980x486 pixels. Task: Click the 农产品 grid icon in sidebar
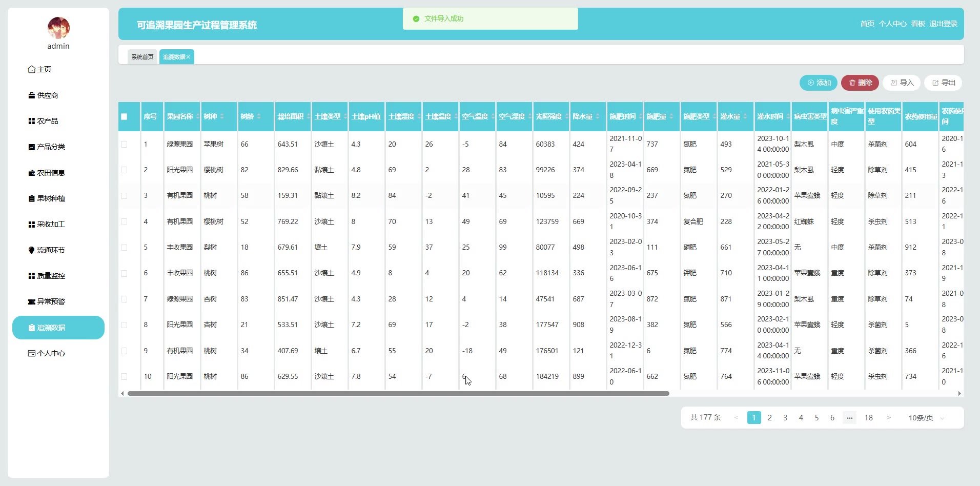pos(32,121)
